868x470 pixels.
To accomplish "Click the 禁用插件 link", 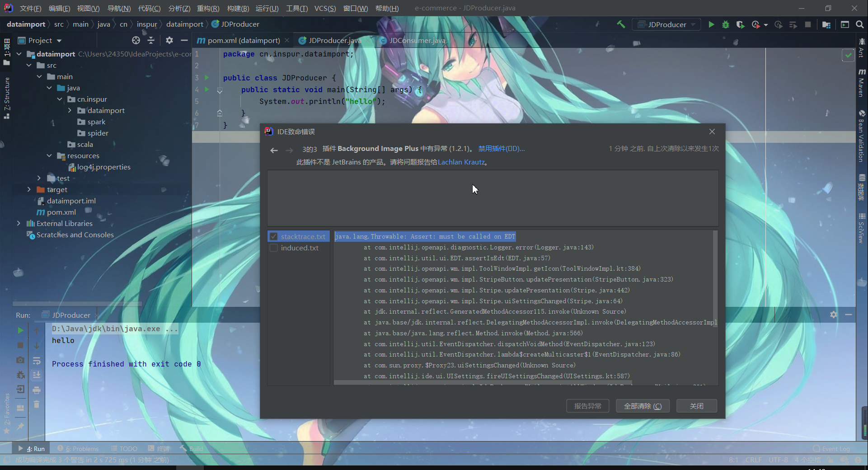I will pyautogui.click(x=501, y=148).
